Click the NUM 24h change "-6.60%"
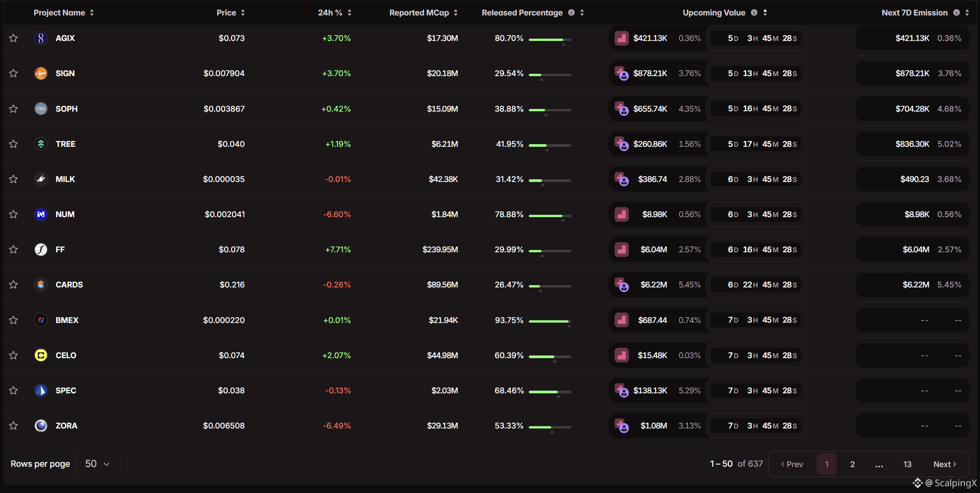The height and width of the screenshot is (493, 980). point(337,214)
